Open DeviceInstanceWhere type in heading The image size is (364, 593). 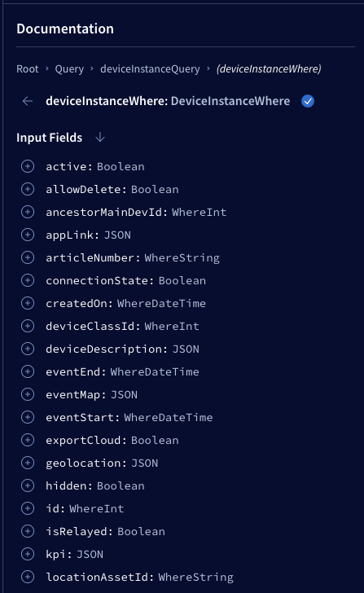(230, 101)
